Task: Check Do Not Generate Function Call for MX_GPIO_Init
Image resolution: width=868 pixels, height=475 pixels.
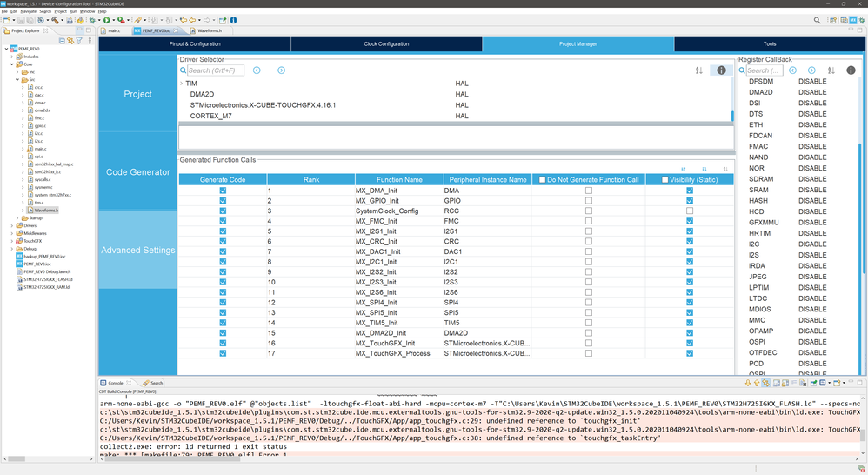Action: (589, 200)
